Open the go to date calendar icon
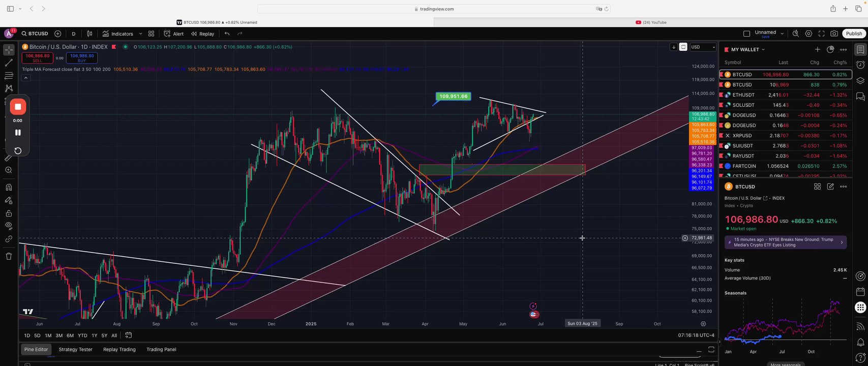Viewport: 868px width, 366px height. [129, 335]
